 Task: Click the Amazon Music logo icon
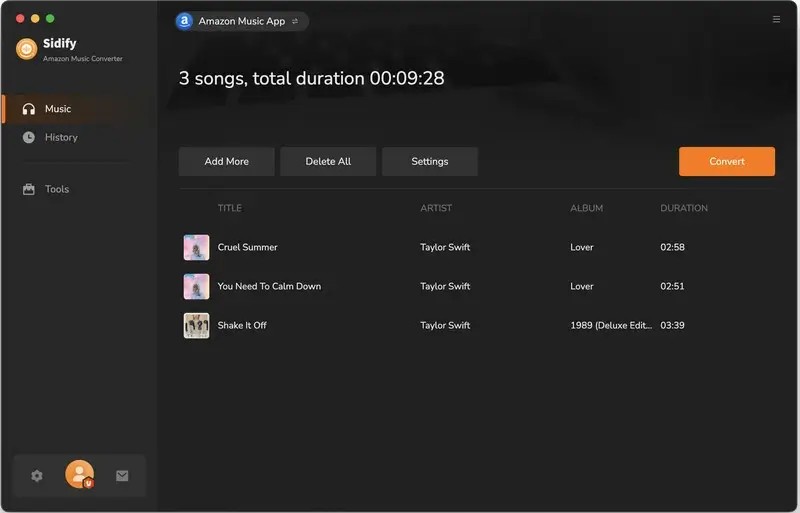pyautogui.click(x=184, y=21)
